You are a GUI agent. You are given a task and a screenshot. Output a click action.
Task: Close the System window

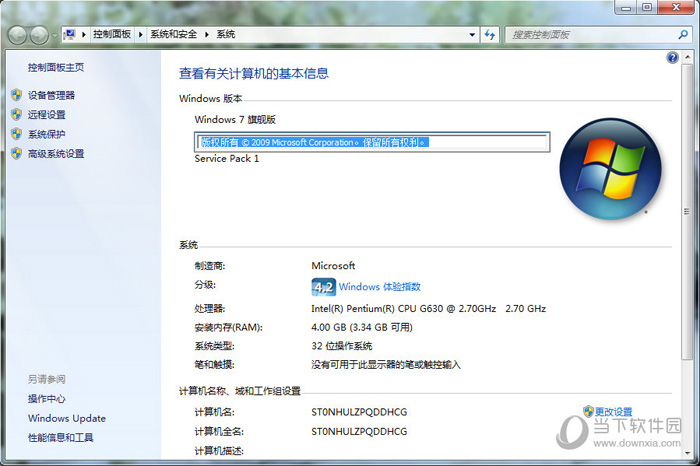676,7
